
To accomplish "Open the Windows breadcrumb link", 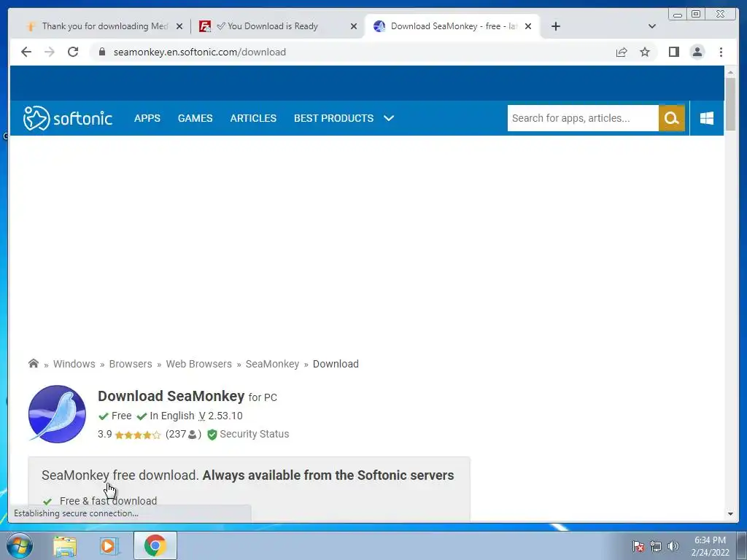I will coord(74,364).
